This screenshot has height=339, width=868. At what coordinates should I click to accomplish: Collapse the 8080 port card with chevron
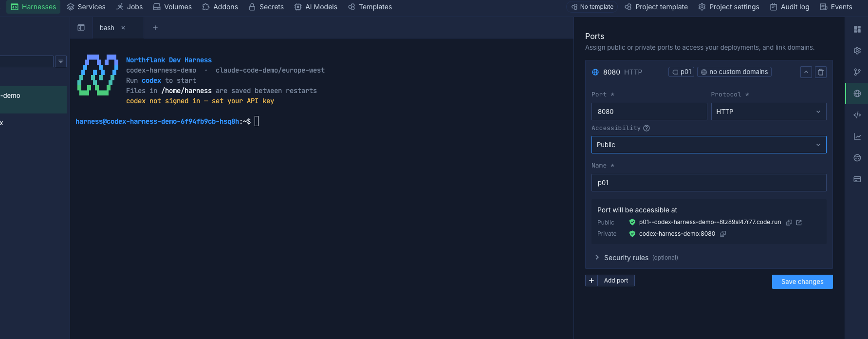tap(806, 72)
